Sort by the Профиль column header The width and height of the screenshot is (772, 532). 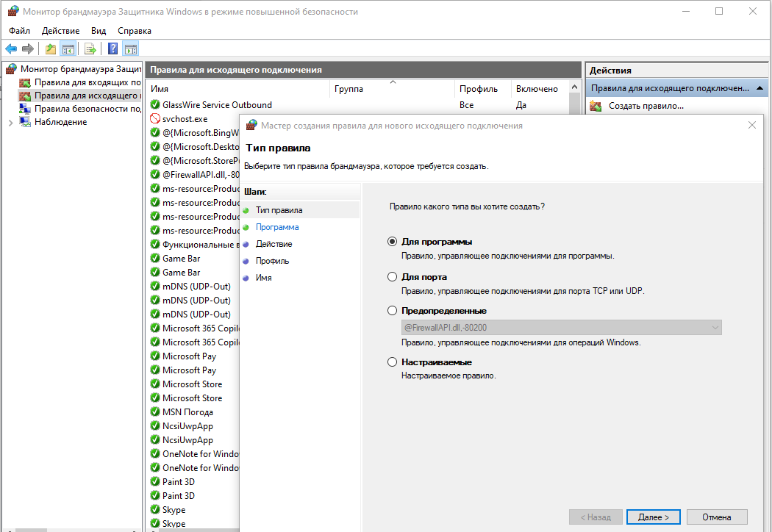coord(483,89)
